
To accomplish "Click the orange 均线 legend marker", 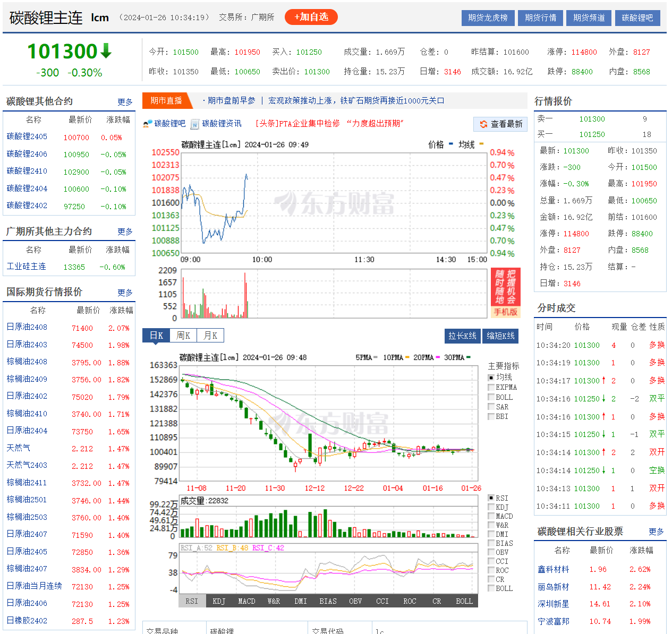I will click(x=481, y=143).
